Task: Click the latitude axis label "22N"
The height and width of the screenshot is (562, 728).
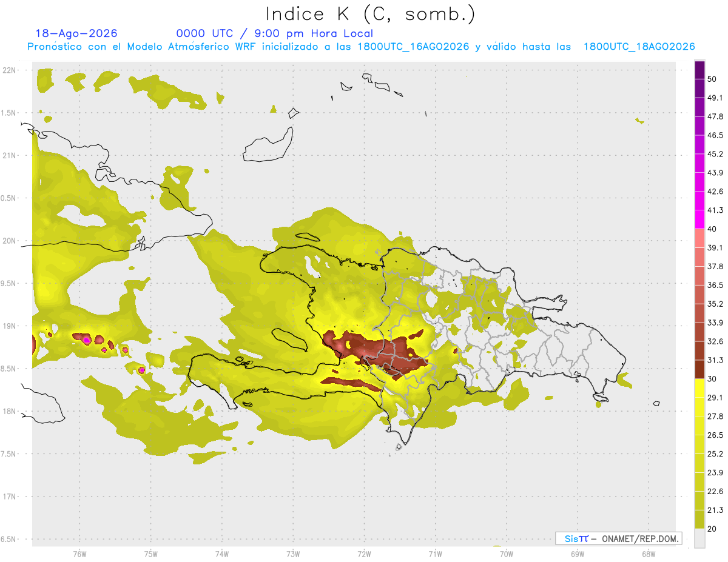Action: [9, 70]
